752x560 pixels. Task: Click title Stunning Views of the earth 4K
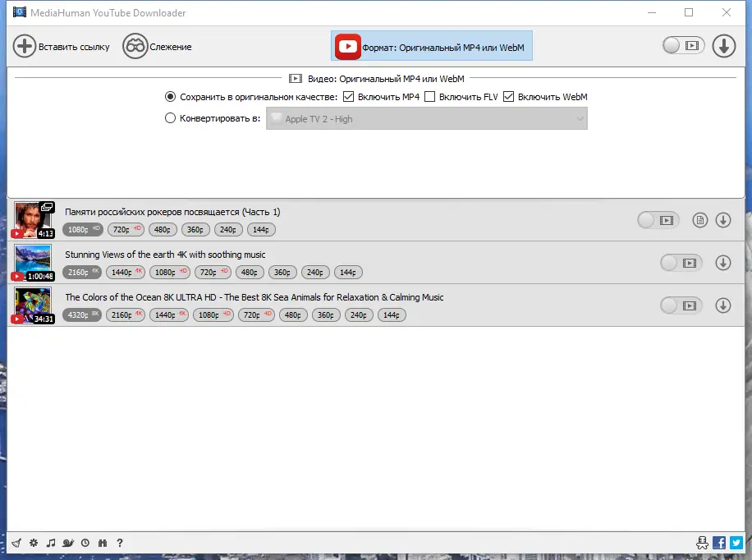(x=165, y=255)
